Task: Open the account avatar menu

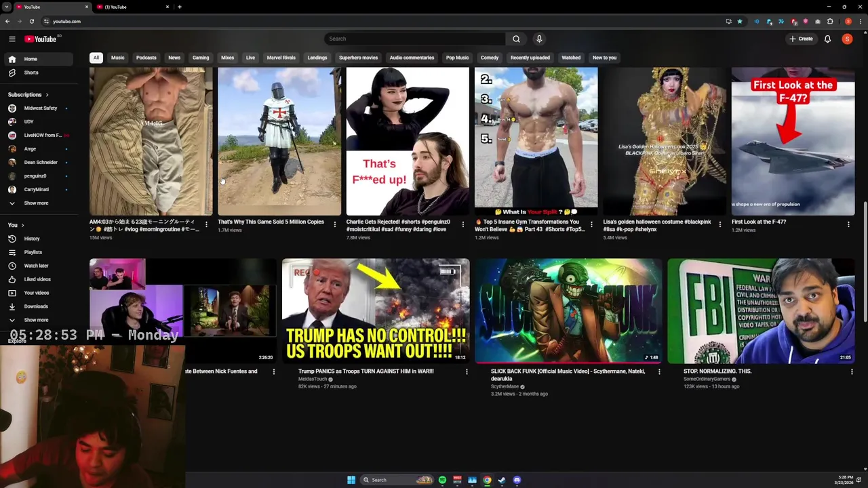Action: coord(847,39)
